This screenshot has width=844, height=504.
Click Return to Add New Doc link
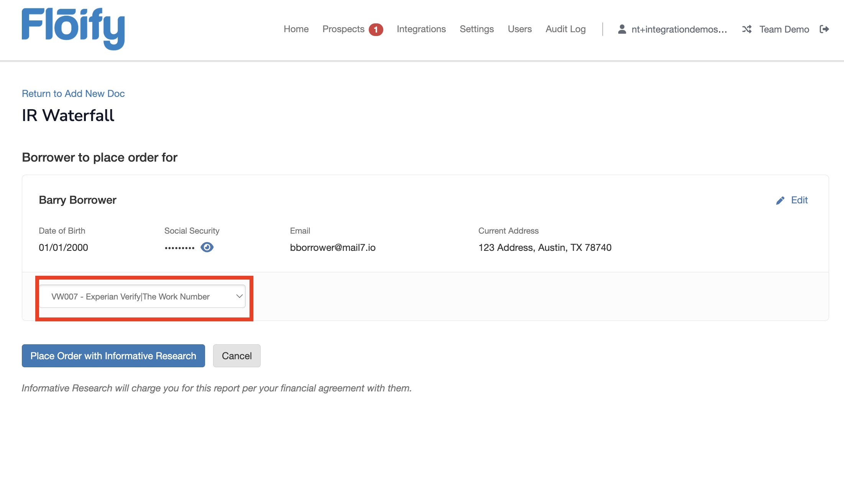pos(73,93)
